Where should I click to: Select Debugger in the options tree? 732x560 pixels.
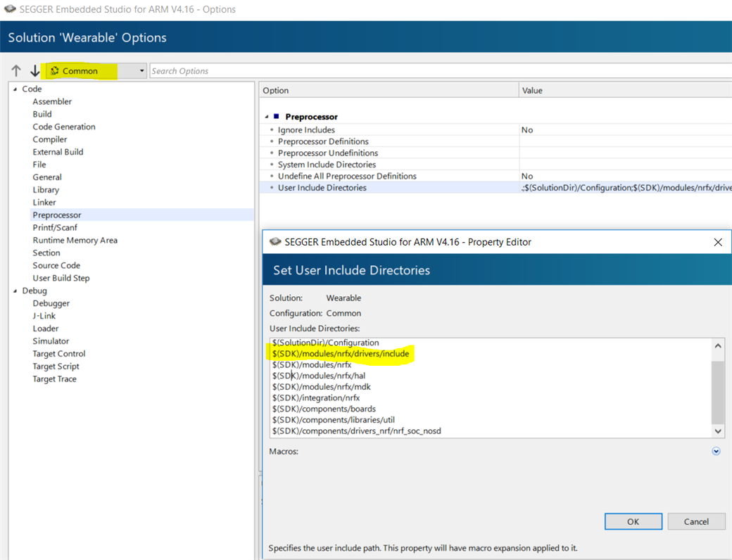pyautogui.click(x=51, y=303)
